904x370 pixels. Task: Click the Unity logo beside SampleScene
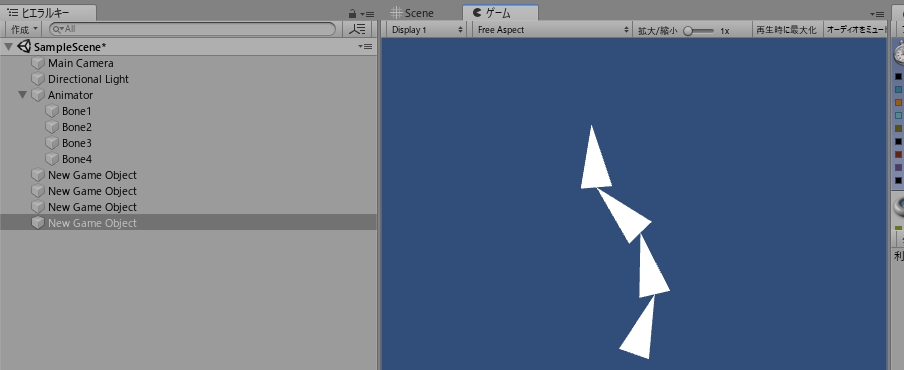point(24,46)
